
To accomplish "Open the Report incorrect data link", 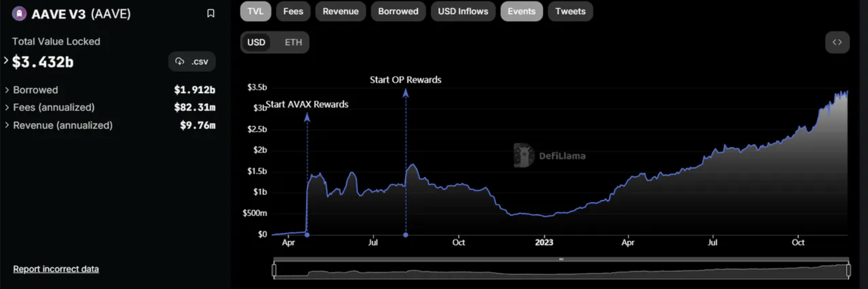I will point(56,269).
